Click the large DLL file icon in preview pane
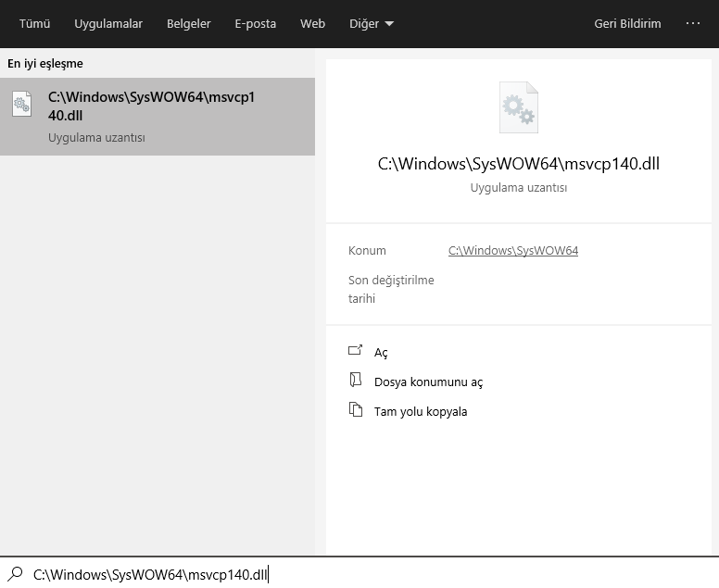This screenshot has height=588, width=719. 519,107
